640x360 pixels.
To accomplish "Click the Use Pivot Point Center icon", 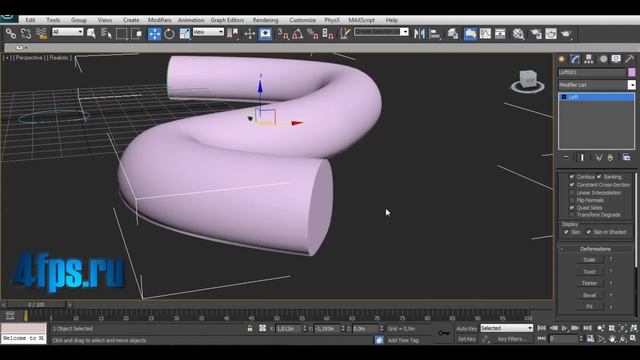I will (233, 34).
